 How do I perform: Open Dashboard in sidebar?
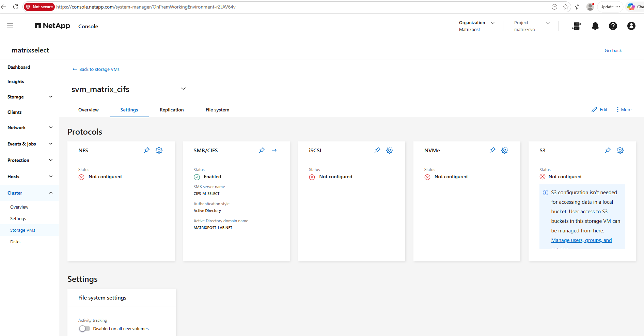[x=19, y=67]
